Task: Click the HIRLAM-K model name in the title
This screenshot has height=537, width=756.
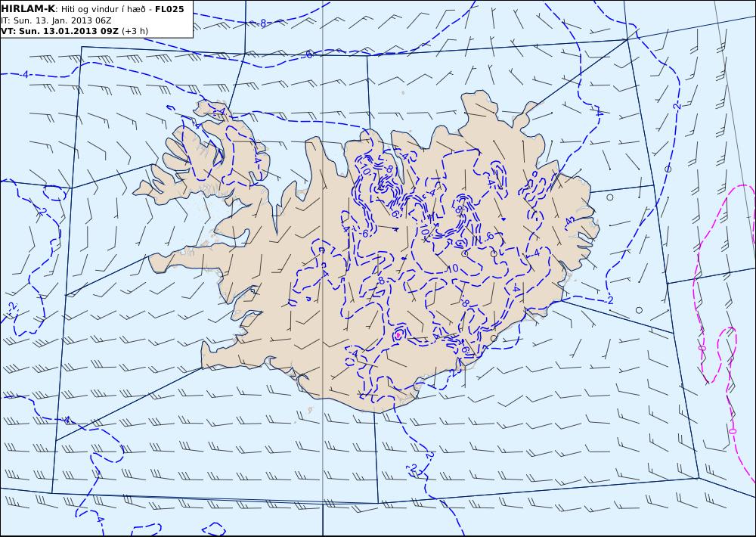Action: coord(28,8)
